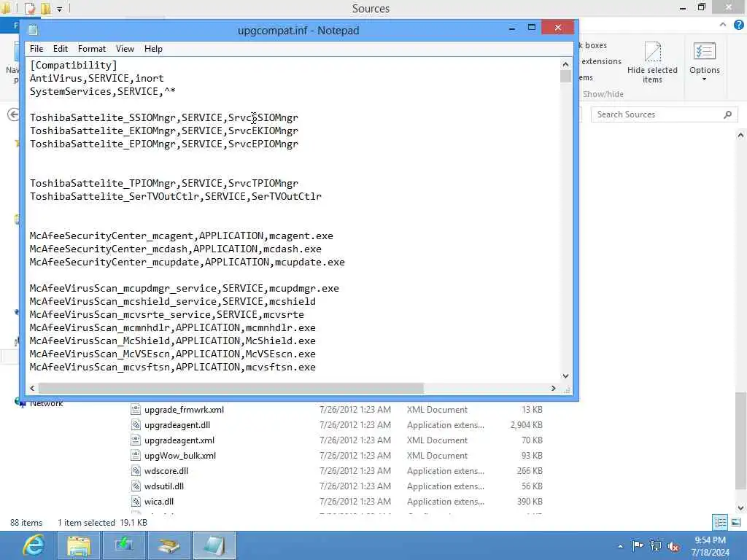Click the SystemServices,SERVICE,^* line
The image size is (747, 560).
click(102, 91)
